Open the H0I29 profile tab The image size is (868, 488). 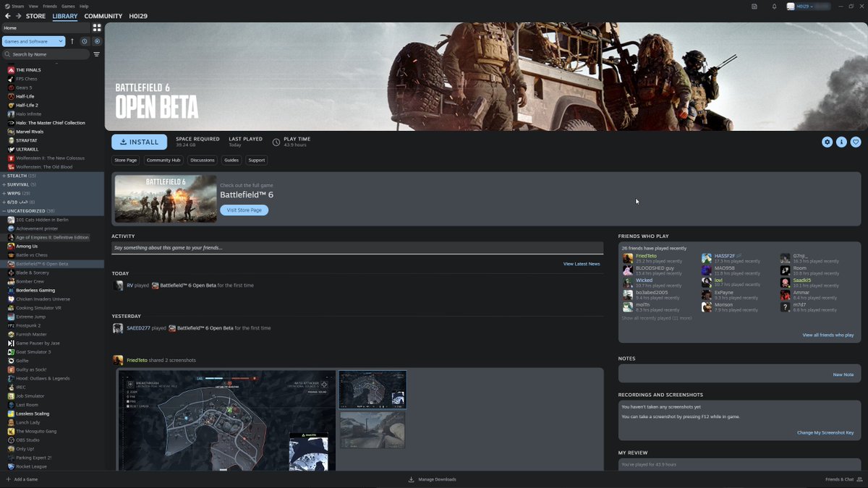[x=138, y=16]
